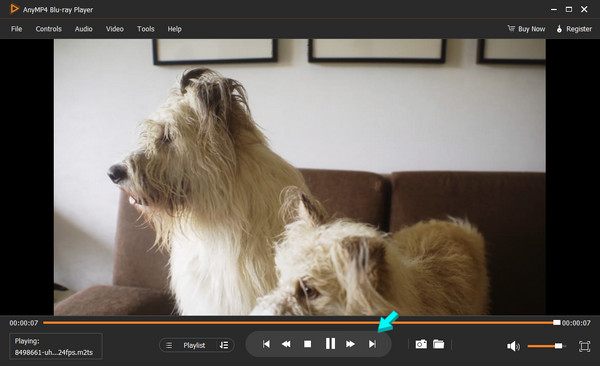Rewind the video playback
The image size is (600, 366).
(286, 344)
